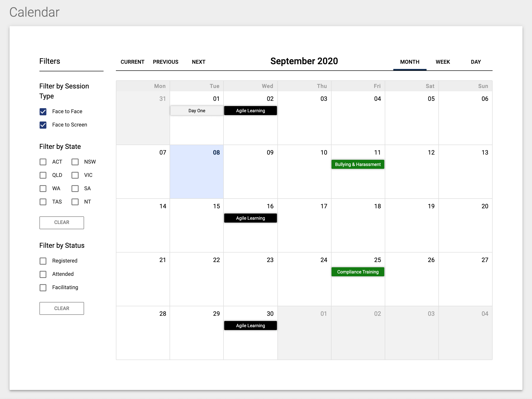Tick the NSW state checkbox
The image size is (532, 399).
pyautogui.click(x=75, y=162)
